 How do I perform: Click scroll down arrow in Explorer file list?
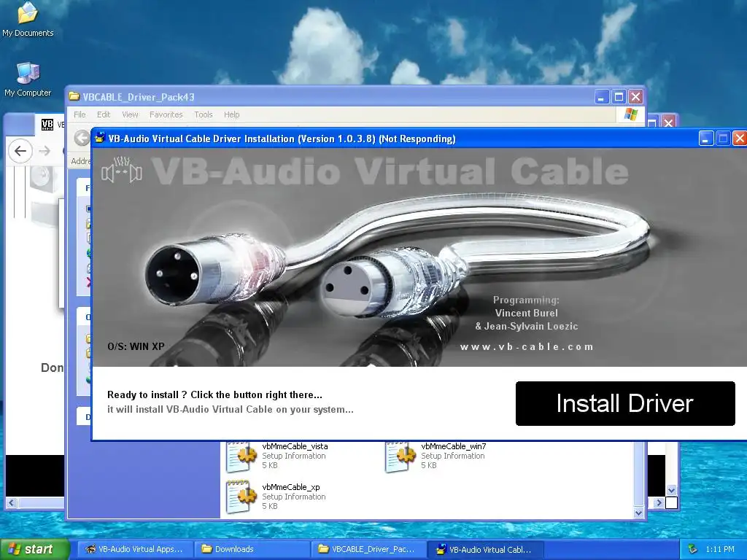[x=639, y=513]
